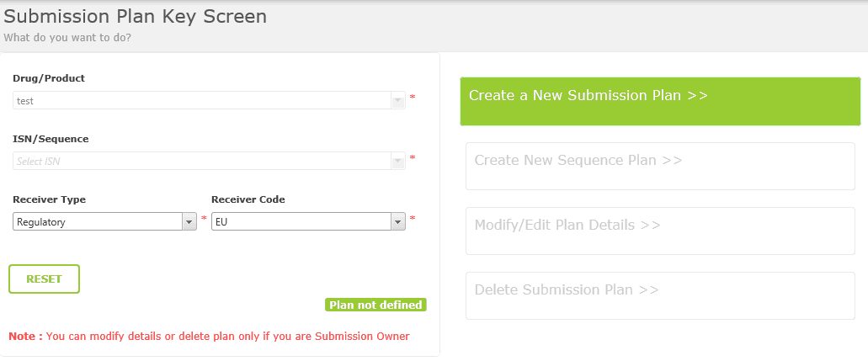The image size is (868, 361).
Task: Expand the Receiver Type dropdown arrow
Action: [x=189, y=222]
